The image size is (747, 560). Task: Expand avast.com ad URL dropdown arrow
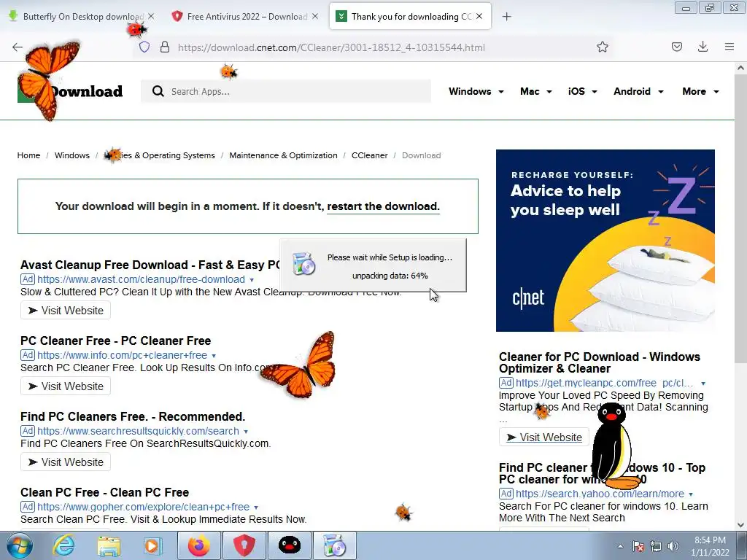pyautogui.click(x=252, y=280)
